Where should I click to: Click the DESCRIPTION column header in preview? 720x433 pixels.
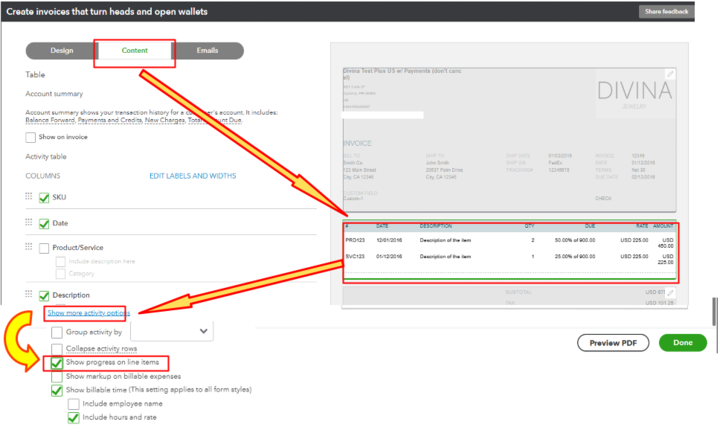tap(436, 226)
